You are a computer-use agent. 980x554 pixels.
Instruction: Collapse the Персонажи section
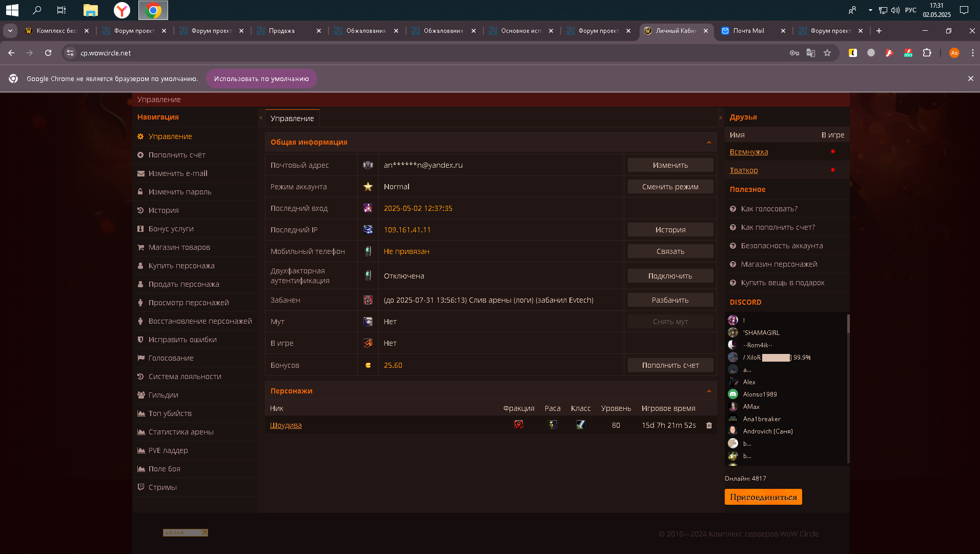pos(709,391)
